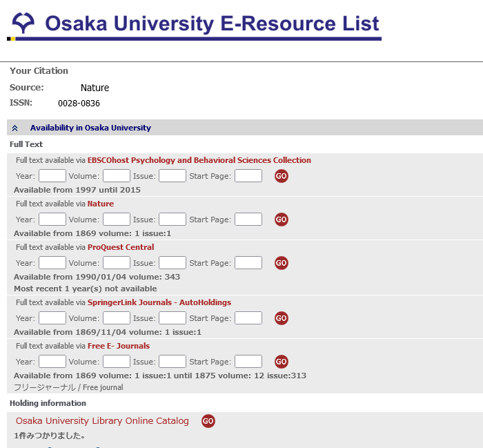
Task: Open Osaka University Library Online Catalog link
Action: [x=102, y=421]
